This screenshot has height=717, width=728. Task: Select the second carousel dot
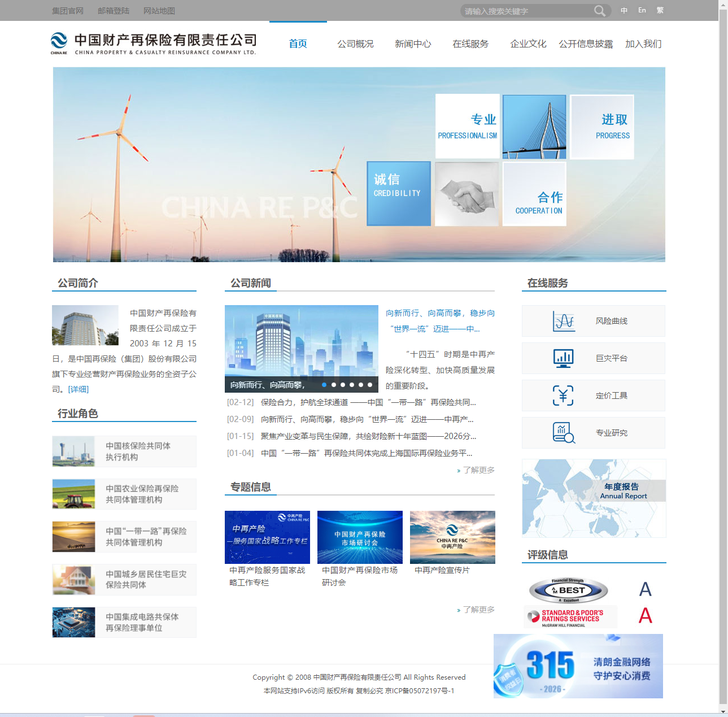(334, 385)
